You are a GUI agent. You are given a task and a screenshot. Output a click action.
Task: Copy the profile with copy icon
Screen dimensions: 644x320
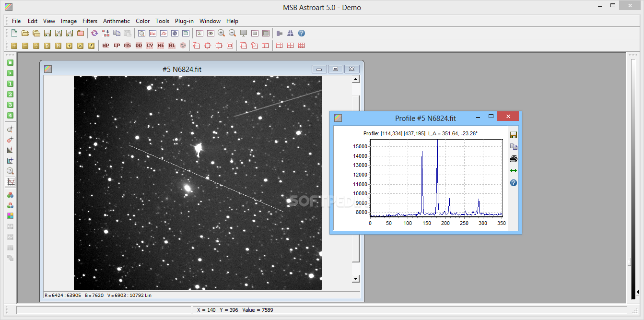point(514,147)
